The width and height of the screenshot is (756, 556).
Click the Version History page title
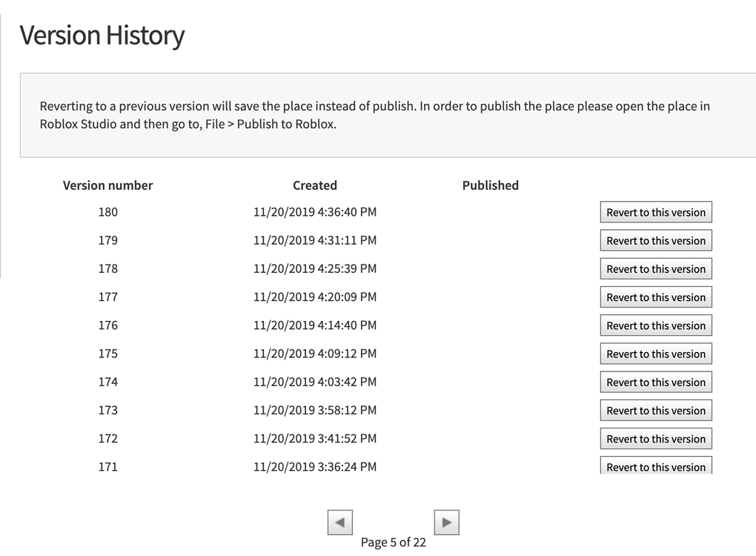pyautogui.click(x=102, y=36)
